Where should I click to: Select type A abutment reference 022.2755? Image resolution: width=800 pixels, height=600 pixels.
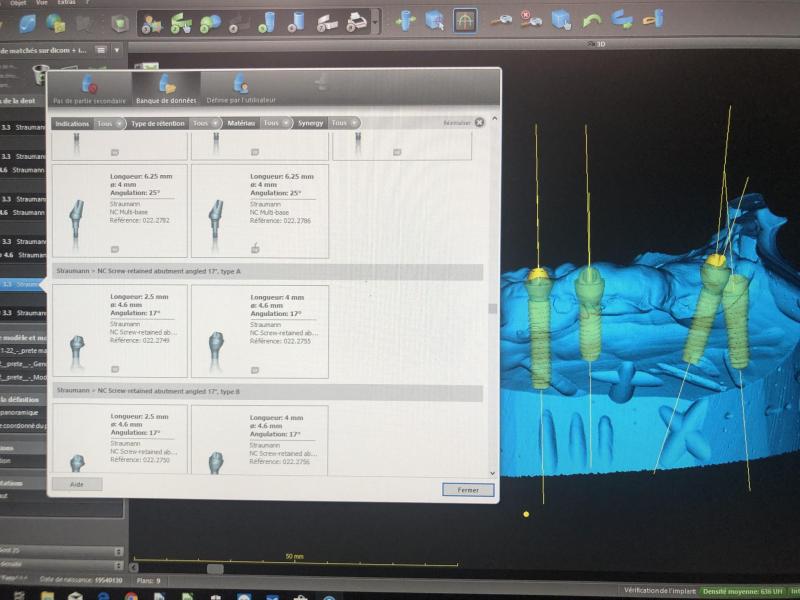pyautogui.click(x=260, y=332)
